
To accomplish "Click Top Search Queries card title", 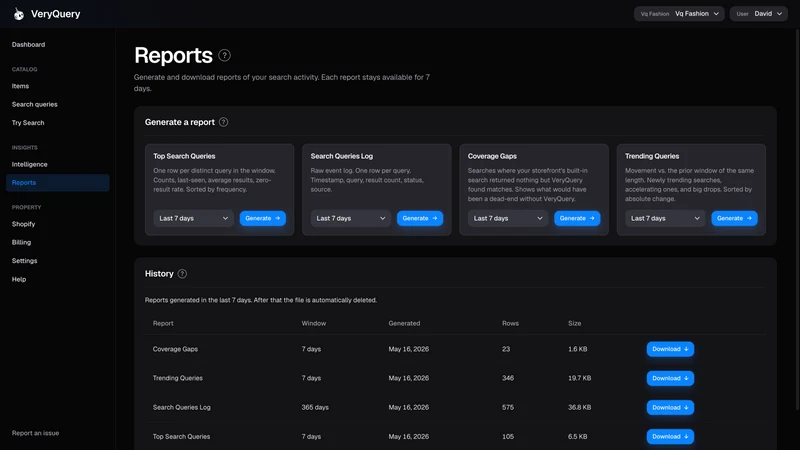I will tap(184, 156).
